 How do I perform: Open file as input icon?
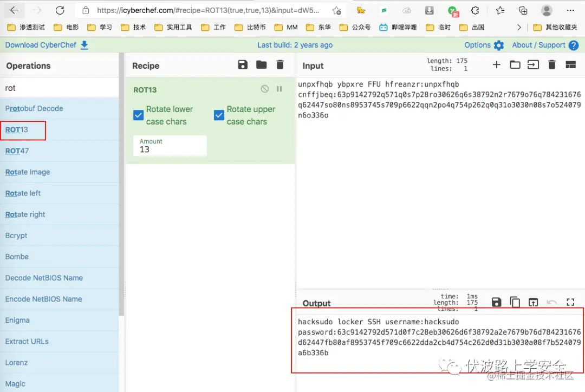[x=533, y=64]
